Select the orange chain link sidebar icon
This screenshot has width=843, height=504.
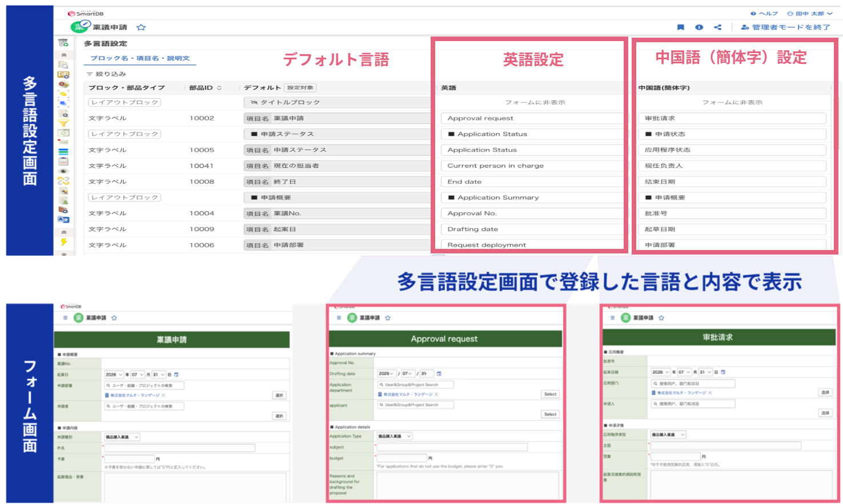[x=63, y=180]
